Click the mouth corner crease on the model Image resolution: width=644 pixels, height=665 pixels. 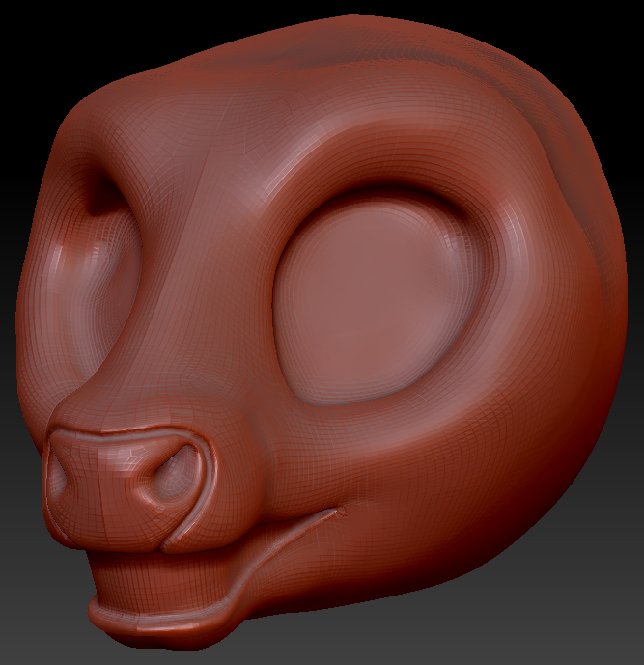[x=340, y=511]
